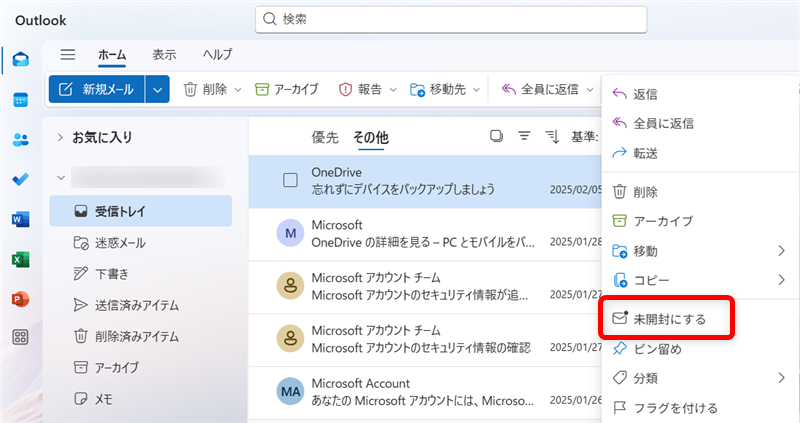The image size is (800, 423).
Task: Choose 転送 in the context menu
Action: (x=699, y=153)
